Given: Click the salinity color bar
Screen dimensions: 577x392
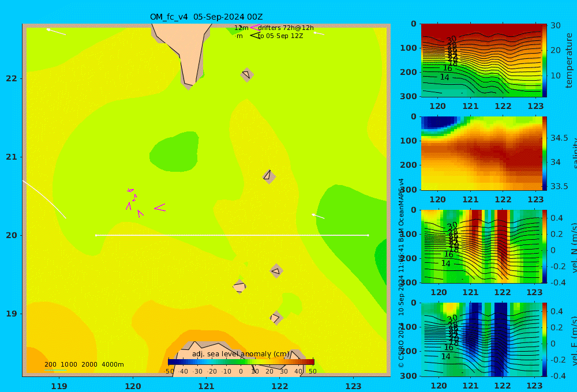Looking at the screenshot, I should (x=545, y=153).
